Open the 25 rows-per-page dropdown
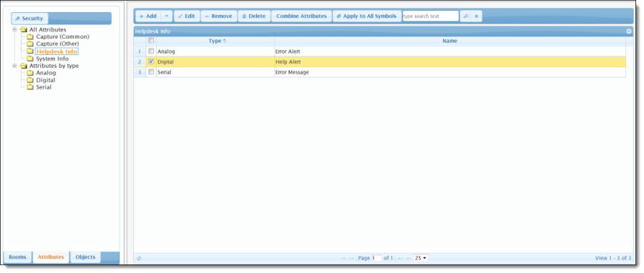This screenshot has width=644, height=273. [421, 258]
